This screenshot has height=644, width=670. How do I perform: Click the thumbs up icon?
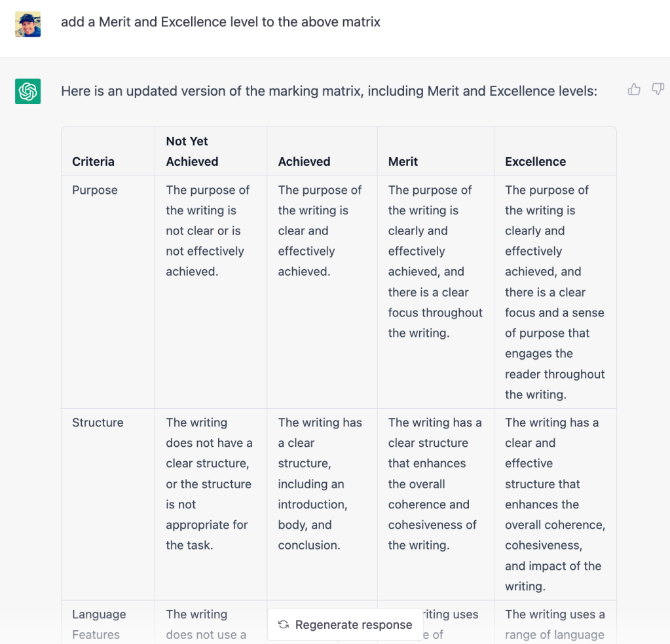[x=634, y=90]
